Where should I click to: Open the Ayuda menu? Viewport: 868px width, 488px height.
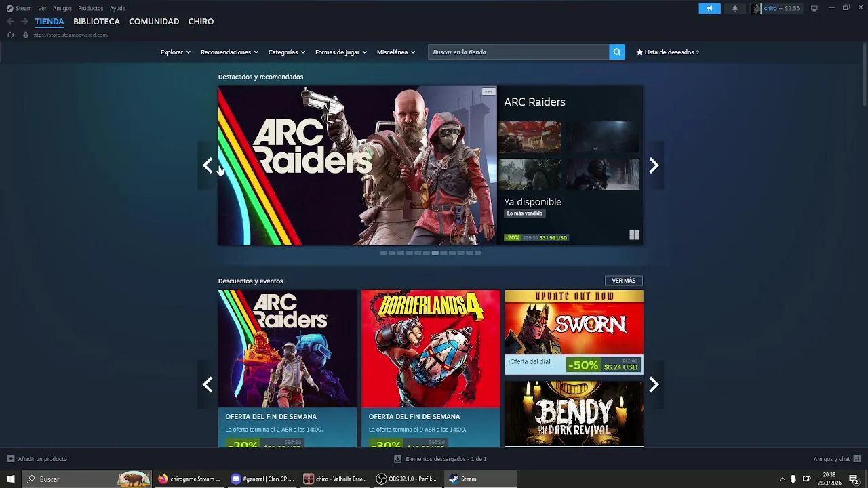pyautogui.click(x=117, y=8)
